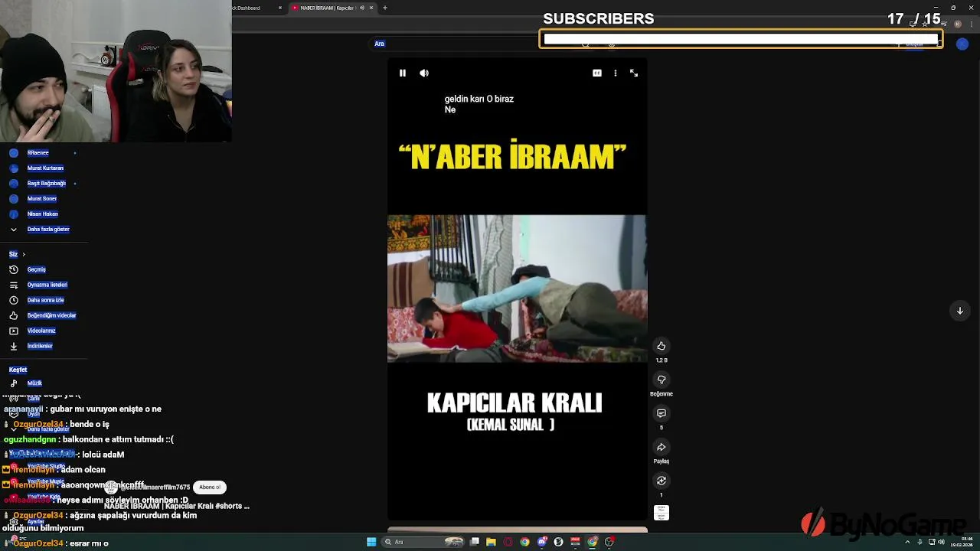
Task: Open the three-dot more options menu
Action: (616, 73)
